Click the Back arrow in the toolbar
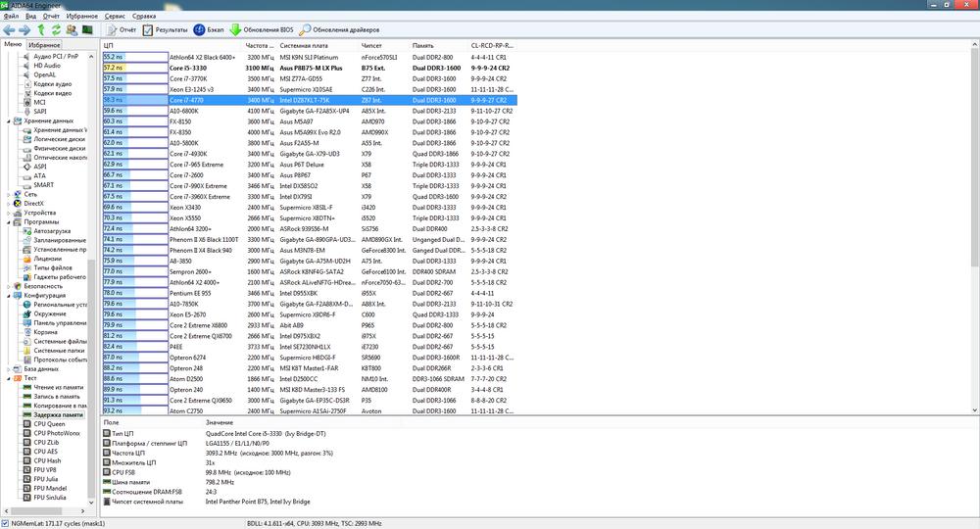Image resolution: width=980 pixels, height=529 pixels. tap(9, 30)
